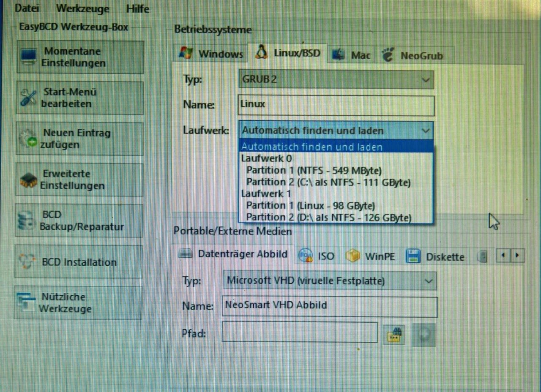Click the database icon of BCD Backup
Image resolution: width=541 pixels, height=392 pixels.
click(x=26, y=220)
